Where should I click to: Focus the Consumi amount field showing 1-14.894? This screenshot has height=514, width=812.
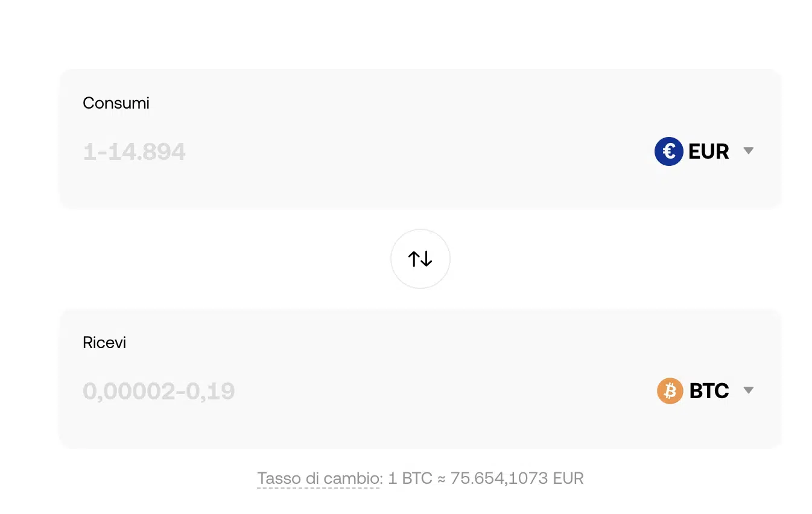coord(135,151)
